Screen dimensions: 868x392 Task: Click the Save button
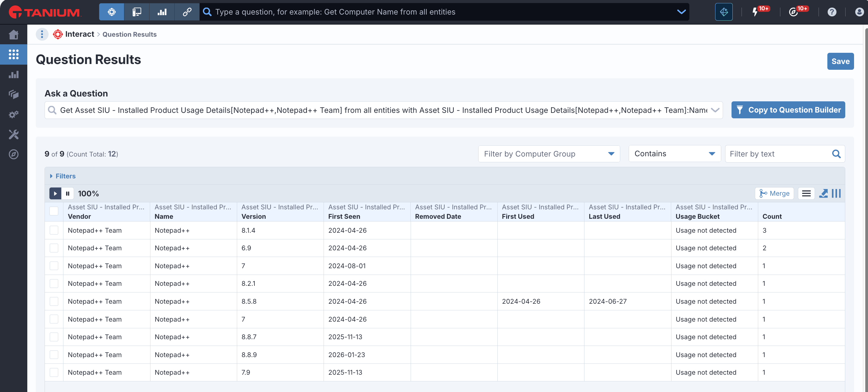click(840, 61)
